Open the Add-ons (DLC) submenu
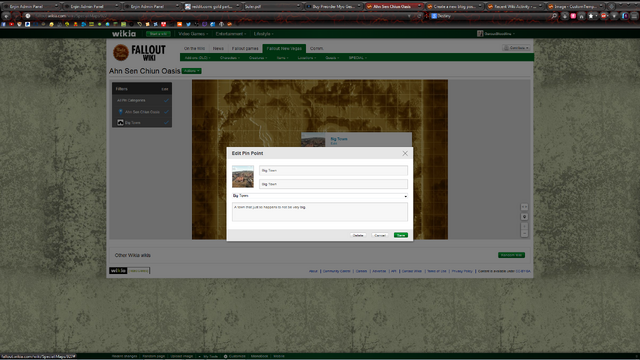Image resolution: width=640 pixels, height=360 pixels. [198, 58]
